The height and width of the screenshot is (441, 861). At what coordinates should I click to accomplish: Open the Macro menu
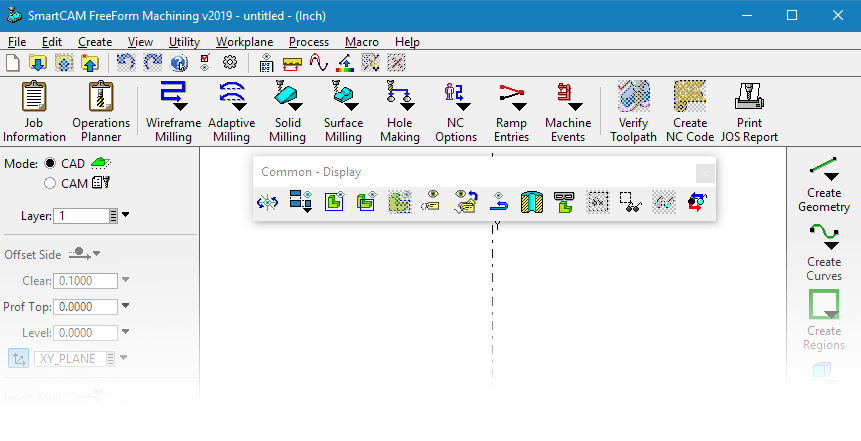coord(362,42)
